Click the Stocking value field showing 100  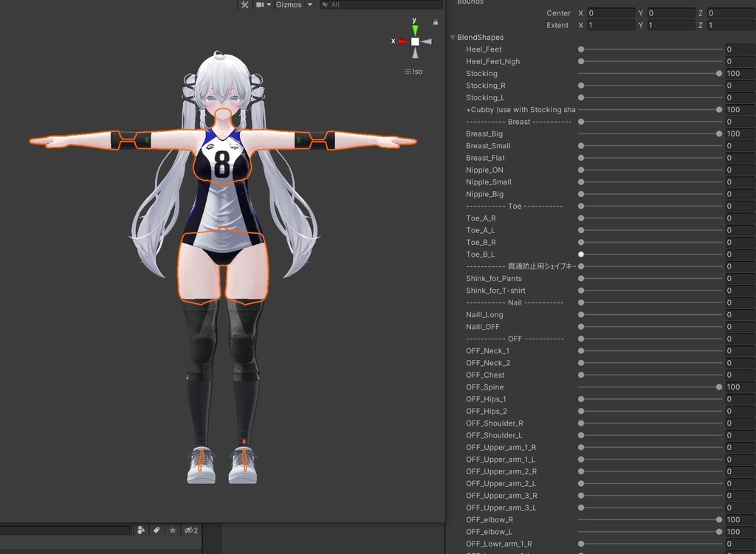(x=740, y=73)
